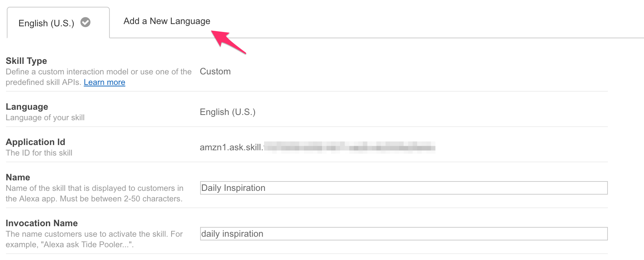Click into the Invocation Name text box
The height and width of the screenshot is (260, 644).
403,234
